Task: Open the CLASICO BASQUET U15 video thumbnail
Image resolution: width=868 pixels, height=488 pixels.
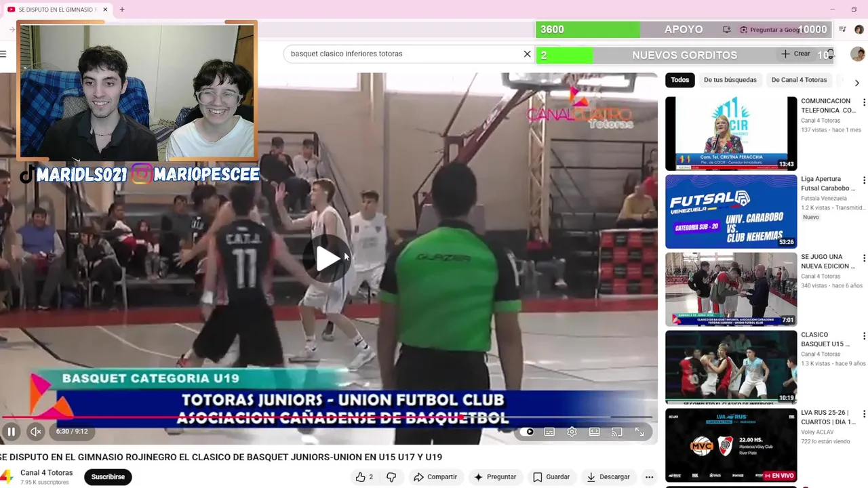Action: pyautogui.click(x=731, y=367)
